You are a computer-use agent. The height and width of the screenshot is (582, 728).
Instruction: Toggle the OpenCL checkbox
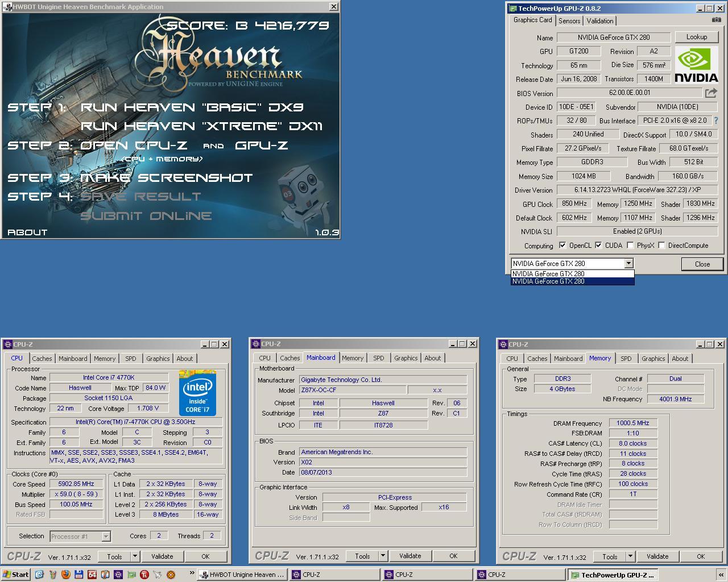(562, 246)
